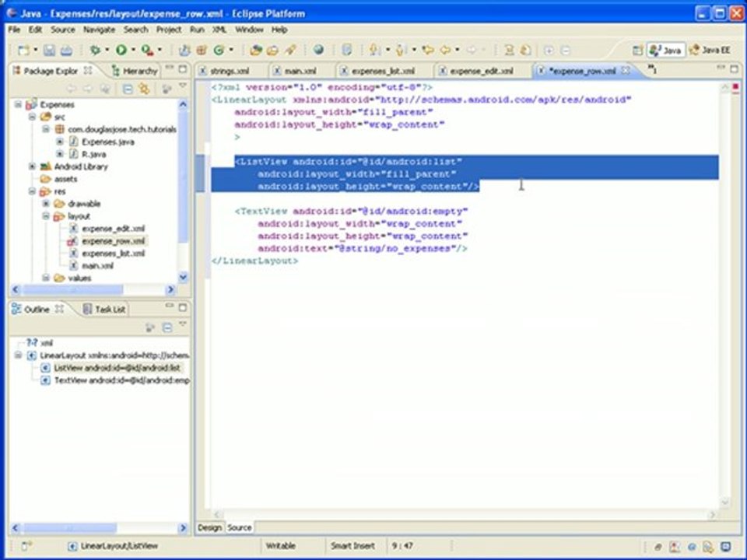Click Package Explorer horizontal scrollbar right arrow

point(170,289)
